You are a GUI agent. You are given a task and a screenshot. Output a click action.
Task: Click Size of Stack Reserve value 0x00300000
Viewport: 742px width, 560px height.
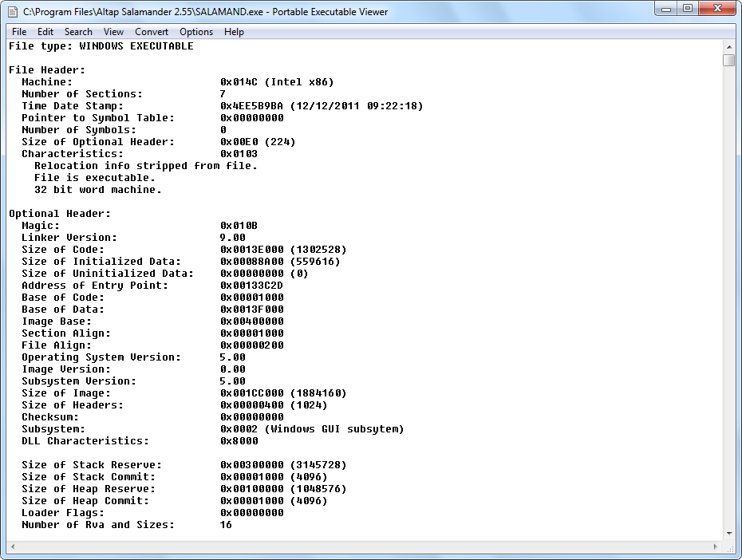point(251,465)
